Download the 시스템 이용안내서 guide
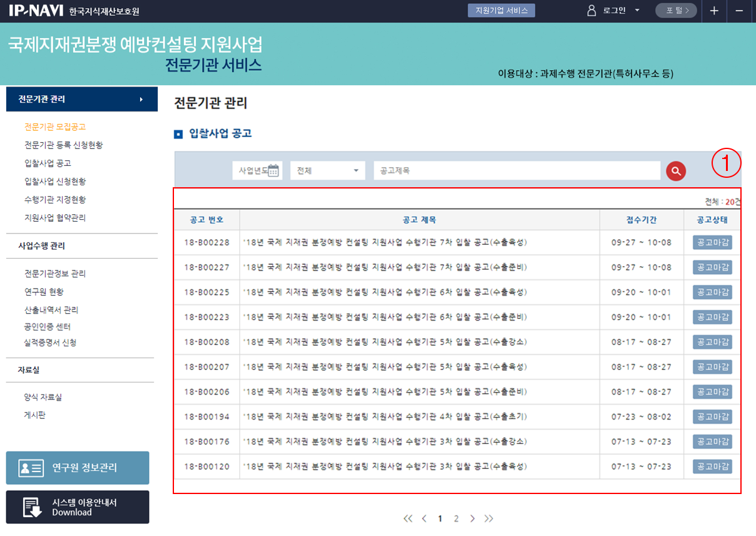Image resolution: width=756 pixels, height=536 pixels. click(78, 507)
